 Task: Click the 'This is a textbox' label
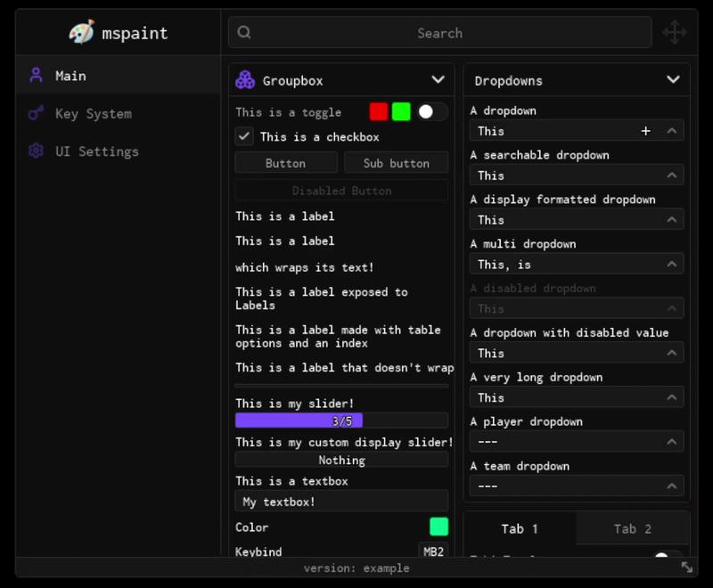[291, 481]
